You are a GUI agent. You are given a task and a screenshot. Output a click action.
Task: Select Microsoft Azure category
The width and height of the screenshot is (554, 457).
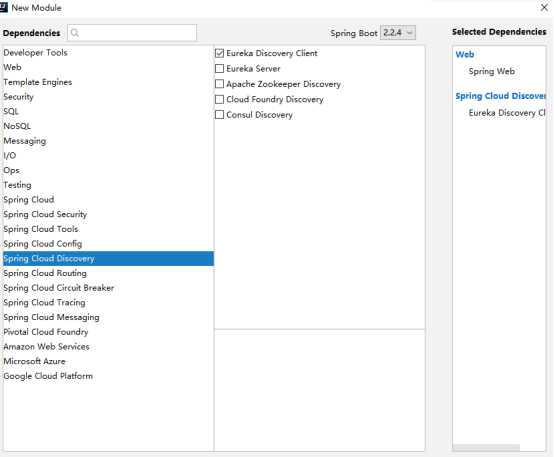pyautogui.click(x=108, y=361)
